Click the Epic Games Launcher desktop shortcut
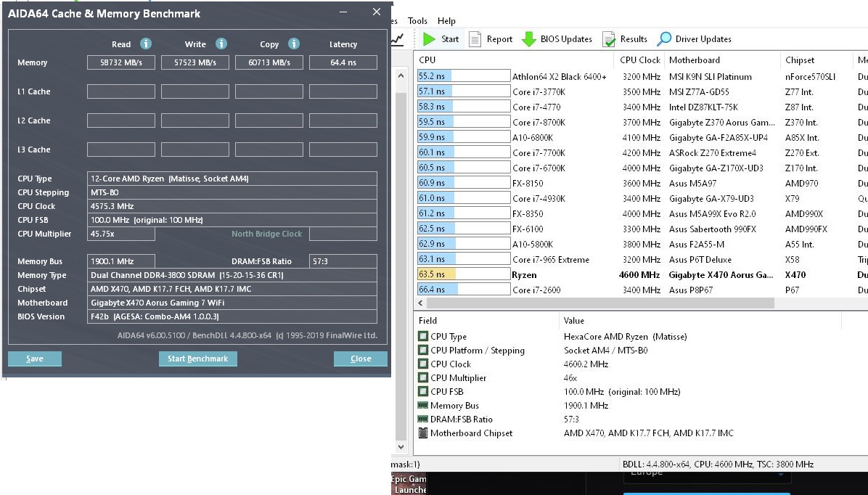Screen dimensions: 868x495 (409, 484)
